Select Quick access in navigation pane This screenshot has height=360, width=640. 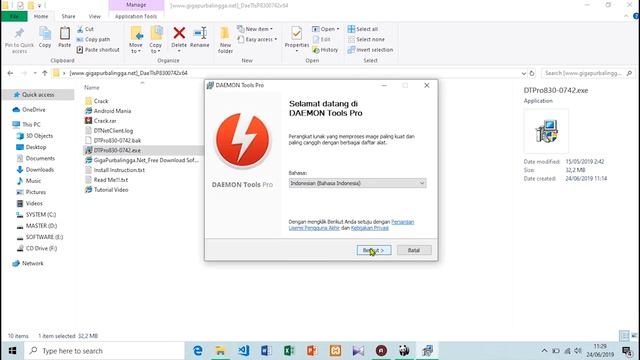coord(38,95)
